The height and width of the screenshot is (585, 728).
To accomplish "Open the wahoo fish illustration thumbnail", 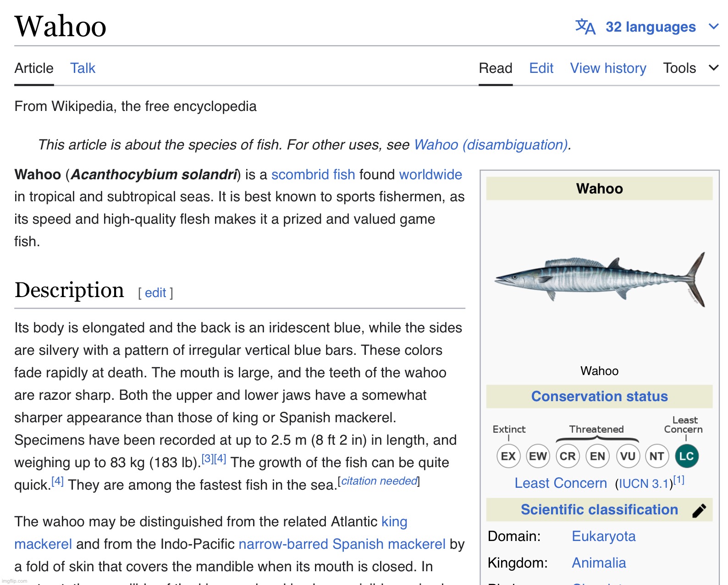I will point(600,280).
